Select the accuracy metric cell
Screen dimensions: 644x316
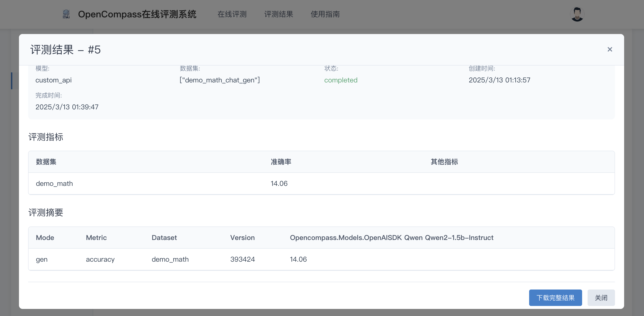100,259
